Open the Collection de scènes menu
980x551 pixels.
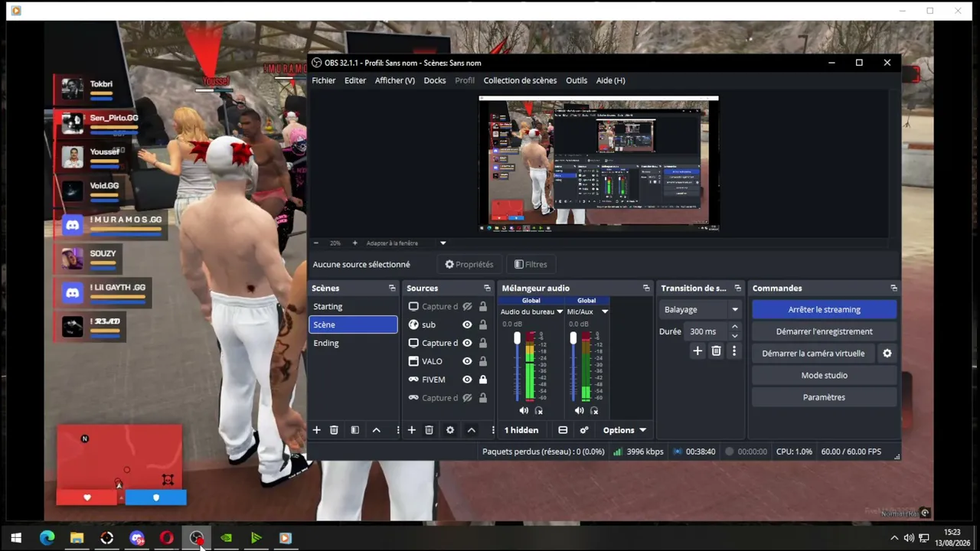tap(520, 80)
